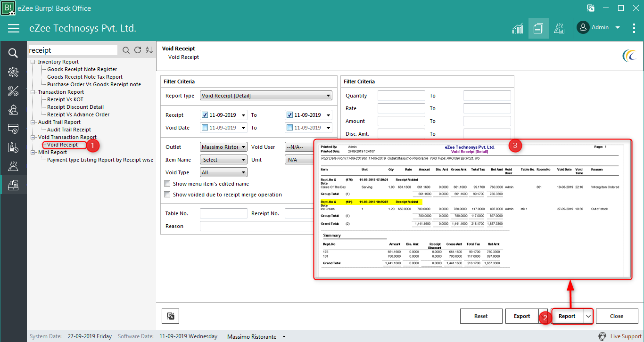Image resolution: width=644 pixels, height=342 pixels.
Task: Select Payment type Listing Report by Receipt wise
Action: [x=100, y=160]
